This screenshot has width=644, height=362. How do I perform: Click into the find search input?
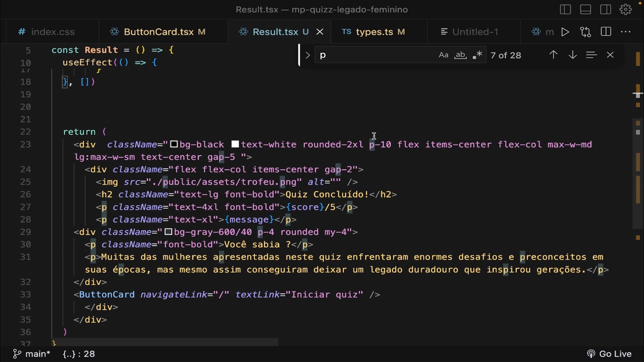[376, 55]
